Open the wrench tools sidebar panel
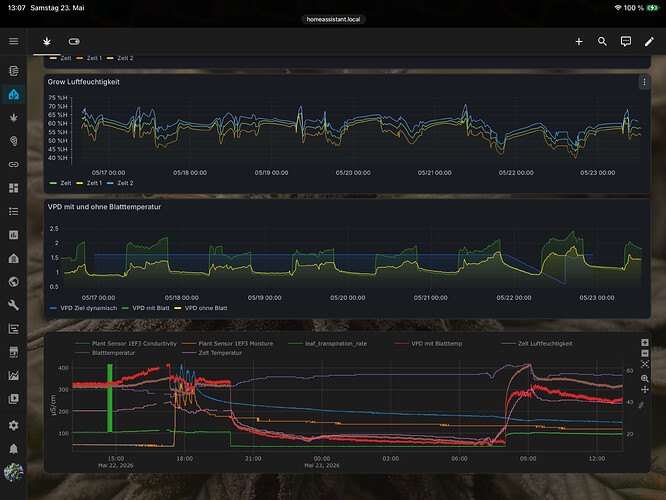The width and height of the screenshot is (666, 500). pos(14,305)
